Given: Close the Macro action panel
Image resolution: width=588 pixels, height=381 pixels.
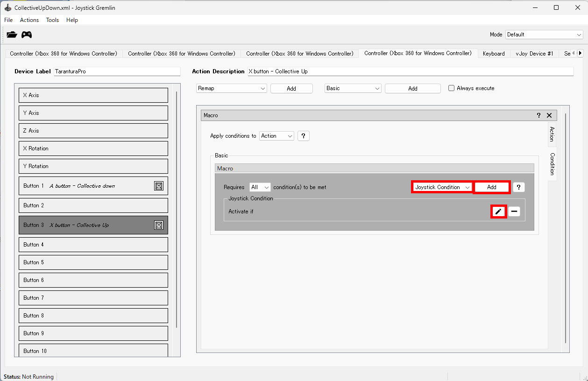Looking at the screenshot, I should coord(549,115).
